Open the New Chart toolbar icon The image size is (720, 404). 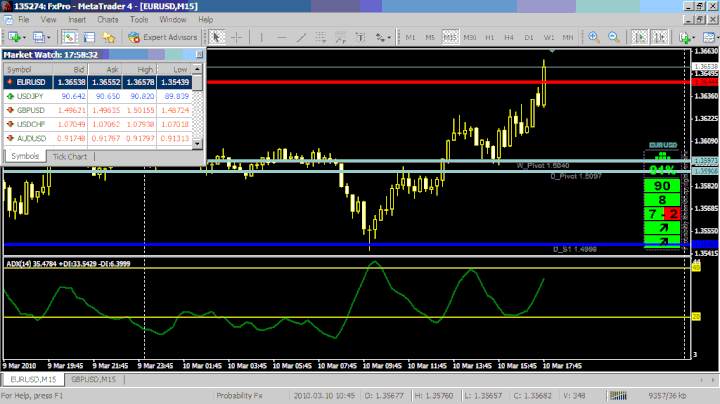13,37
